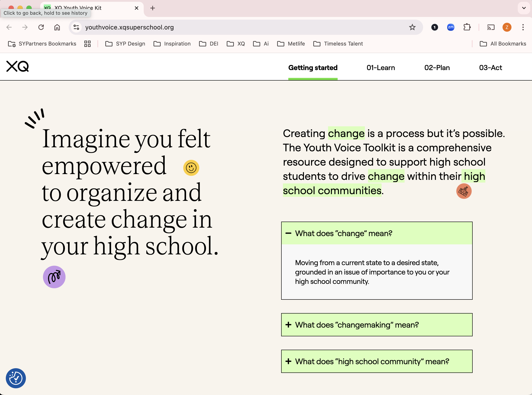532x395 pixels.
Task: Open the blue cookie preferences badge
Action: coord(16,378)
